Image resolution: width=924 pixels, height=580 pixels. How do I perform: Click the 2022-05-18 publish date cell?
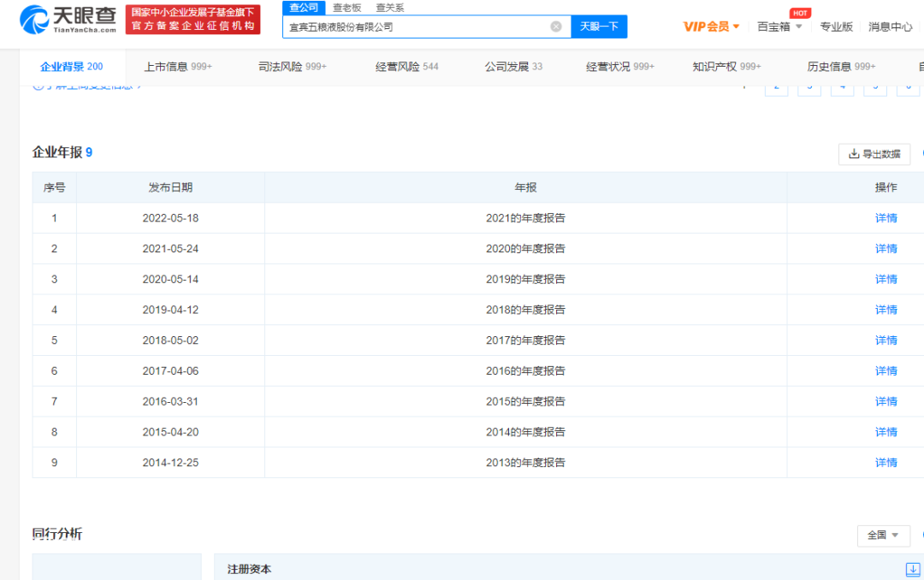point(170,218)
